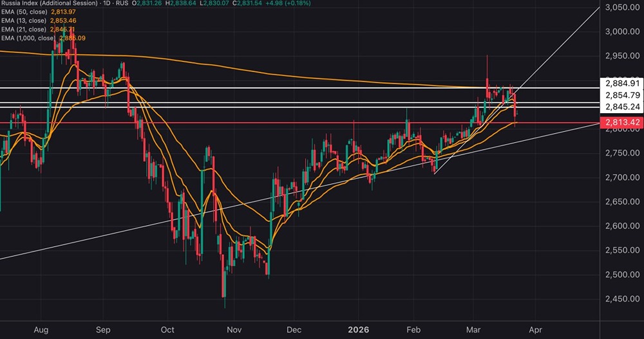This screenshot has width=644, height=339.
Task: Click the 2,600.00 price axis tick
Action: tap(623, 226)
